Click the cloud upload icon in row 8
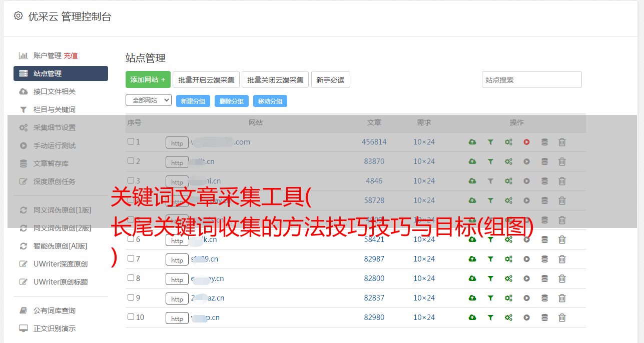Screen dimensions: 644x343 point(472,278)
